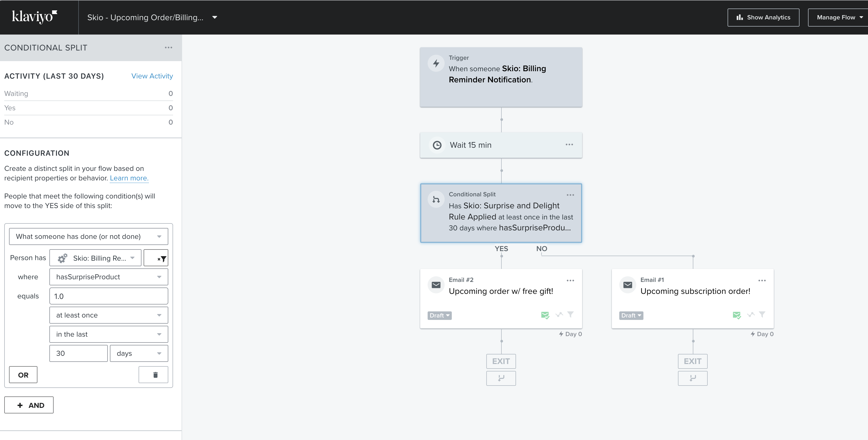Click the Waiting activity row
Screen dimensions: 868x440
[x=89, y=94]
